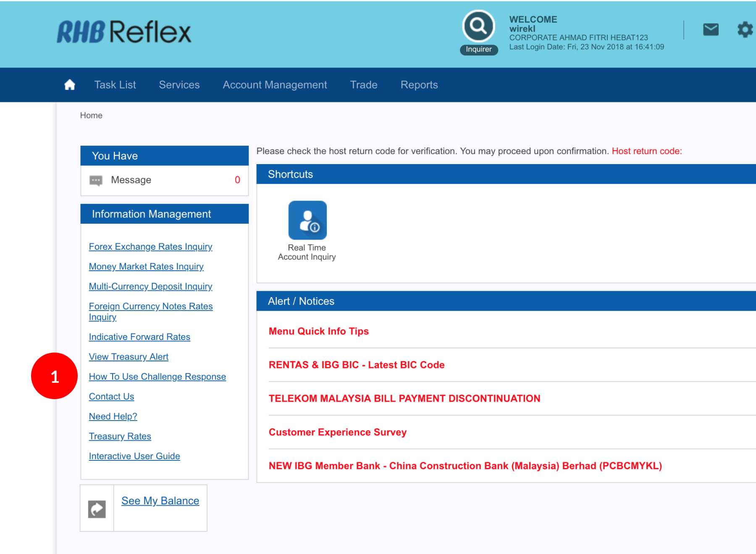
Task: Click the Message speech bubble icon
Action: click(x=96, y=180)
